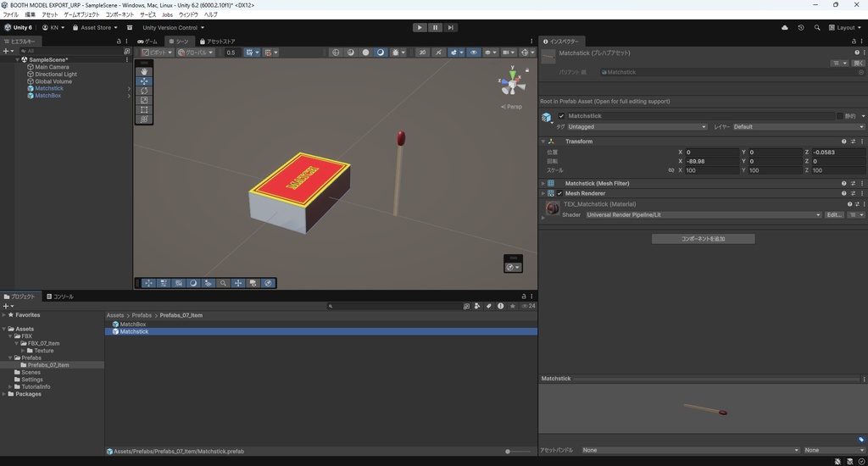This screenshot has width=868, height=466.
Task: Expand the Packages folder
Action: [x=4, y=395]
